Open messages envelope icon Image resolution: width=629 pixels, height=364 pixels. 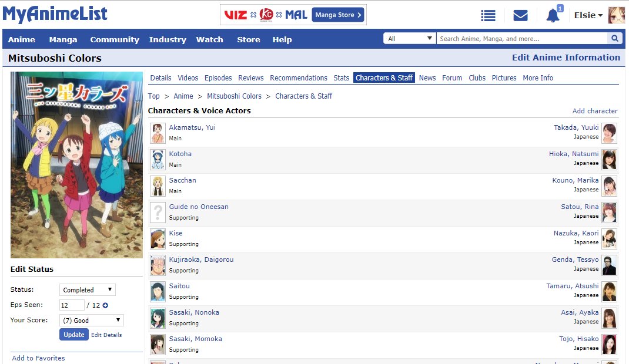[x=520, y=15]
